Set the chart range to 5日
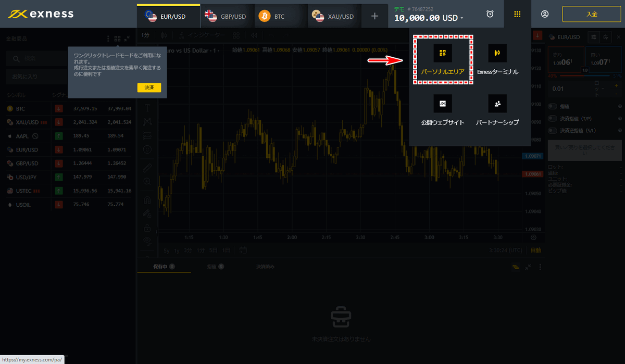Screen dimensions: 625x364 [213, 250]
